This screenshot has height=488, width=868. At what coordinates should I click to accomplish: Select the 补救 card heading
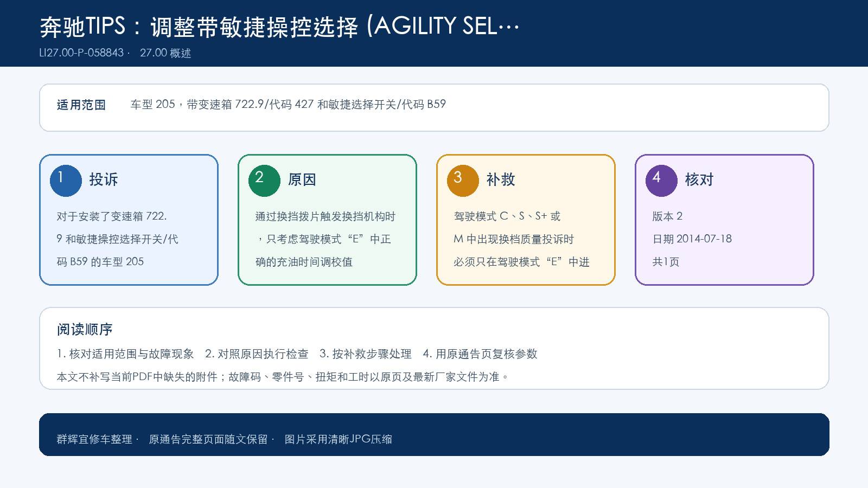[501, 179]
